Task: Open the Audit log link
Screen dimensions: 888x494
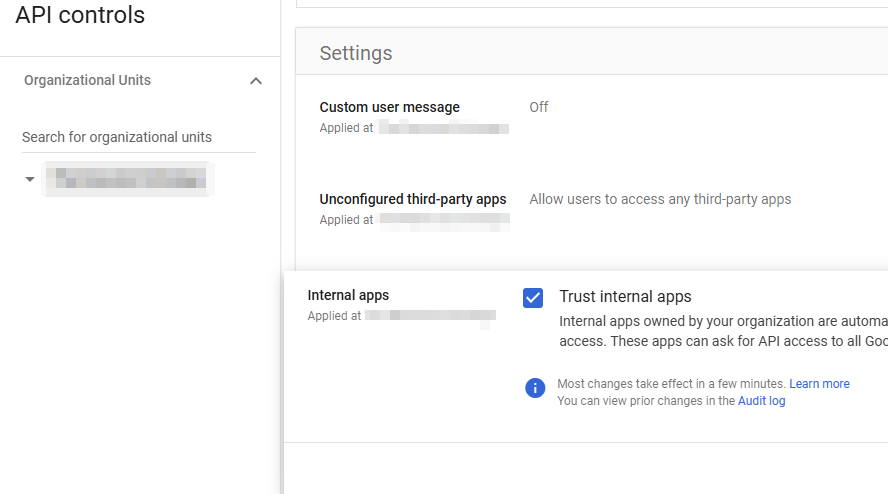Action: [x=761, y=401]
